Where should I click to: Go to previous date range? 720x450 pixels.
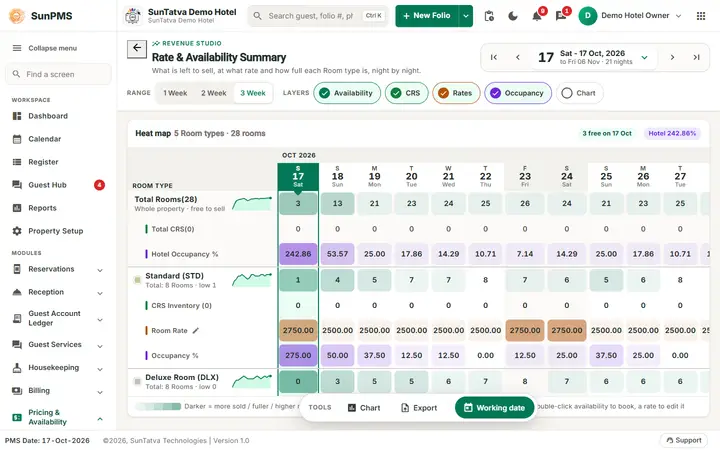[518, 57]
